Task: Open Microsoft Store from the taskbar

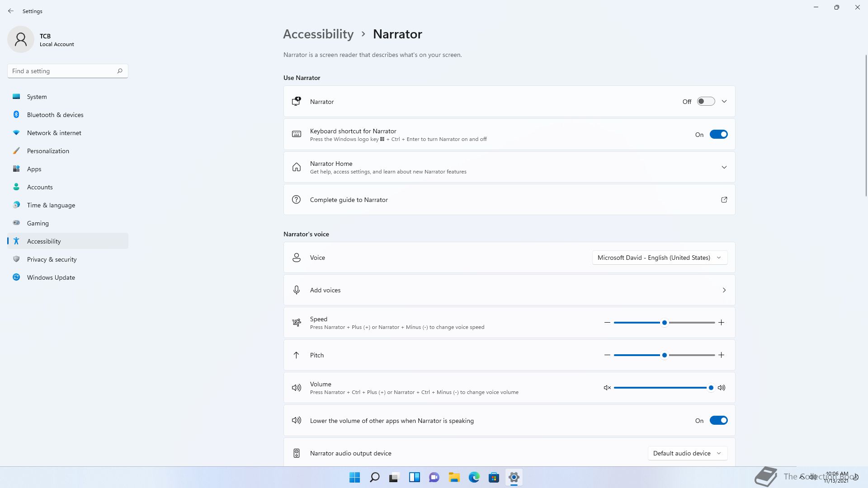Action: pyautogui.click(x=494, y=477)
